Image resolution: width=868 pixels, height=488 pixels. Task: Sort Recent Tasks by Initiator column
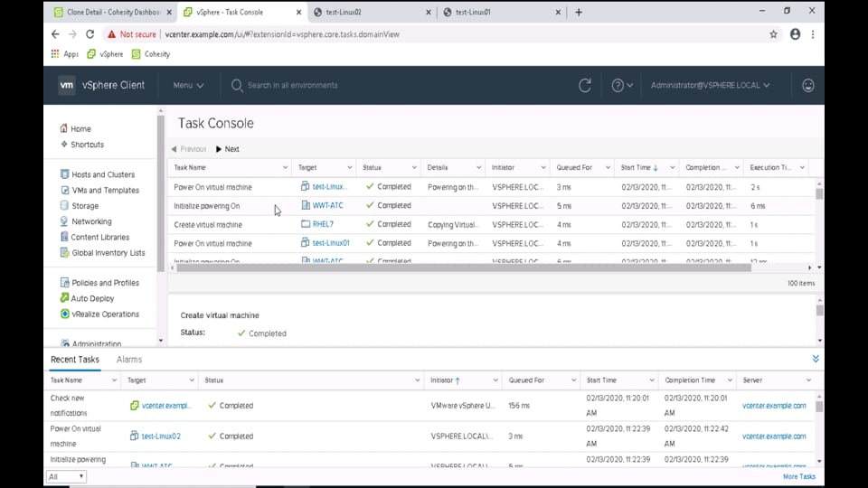pyautogui.click(x=441, y=380)
